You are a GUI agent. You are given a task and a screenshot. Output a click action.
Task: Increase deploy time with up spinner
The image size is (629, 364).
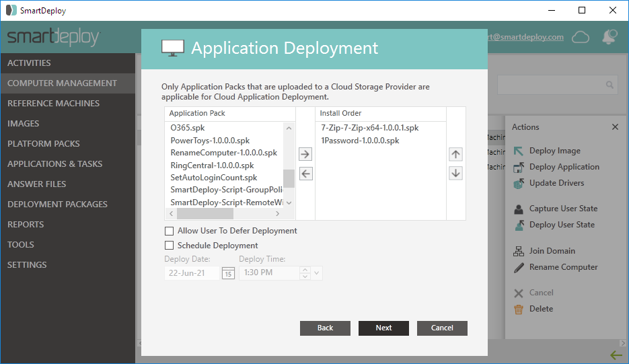(x=305, y=270)
